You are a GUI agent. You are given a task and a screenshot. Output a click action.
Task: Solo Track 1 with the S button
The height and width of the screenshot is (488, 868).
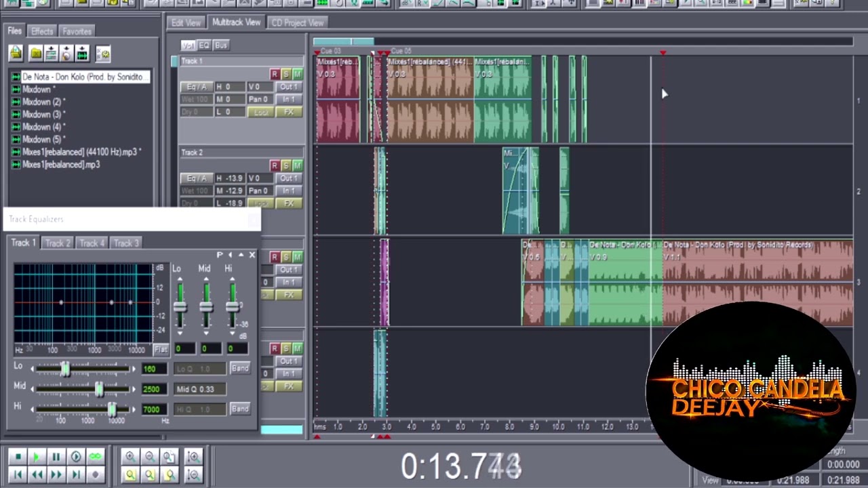pyautogui.click(x=285, y=74)
